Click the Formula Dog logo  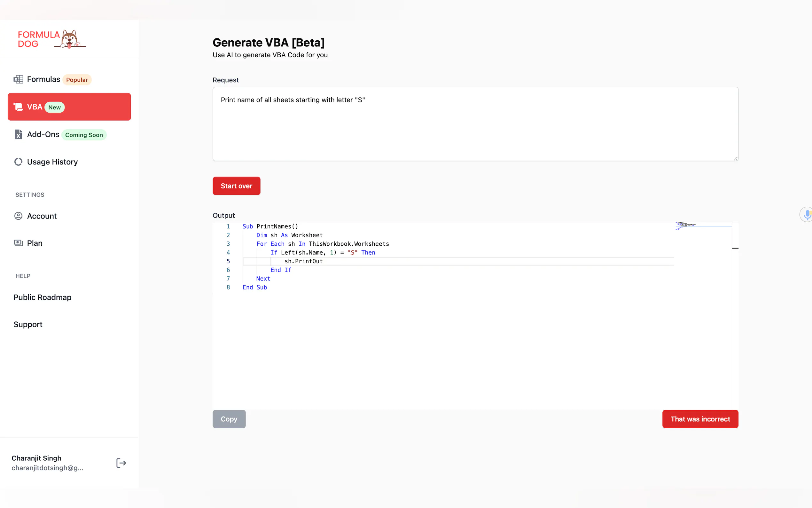click(x=52, y=39)
